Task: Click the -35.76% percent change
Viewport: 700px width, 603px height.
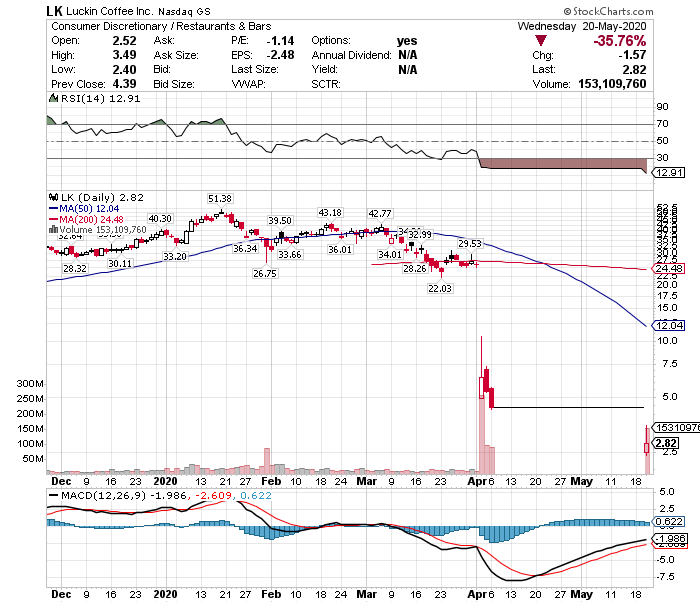Action: tap(619, 41)
